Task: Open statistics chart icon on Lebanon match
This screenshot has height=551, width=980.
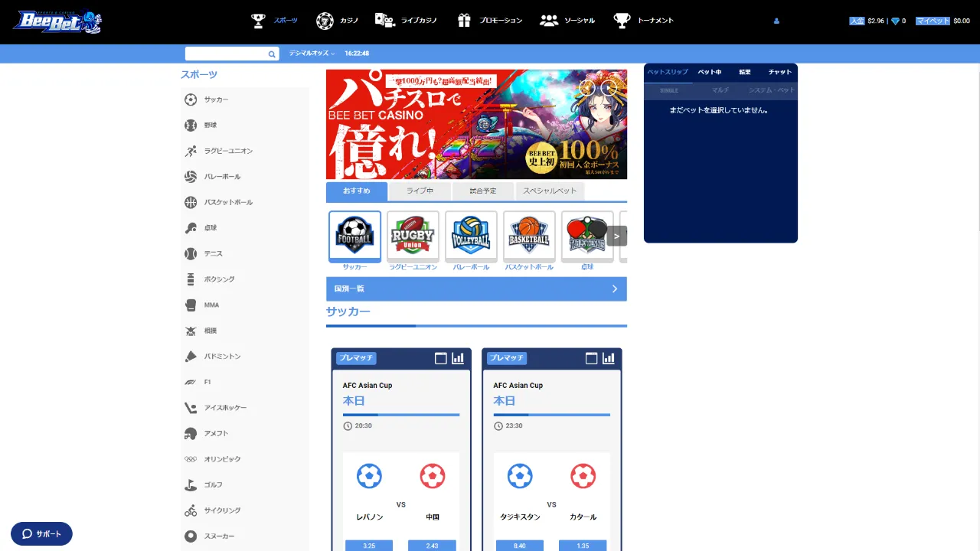Action: click(x=458, y=358)
